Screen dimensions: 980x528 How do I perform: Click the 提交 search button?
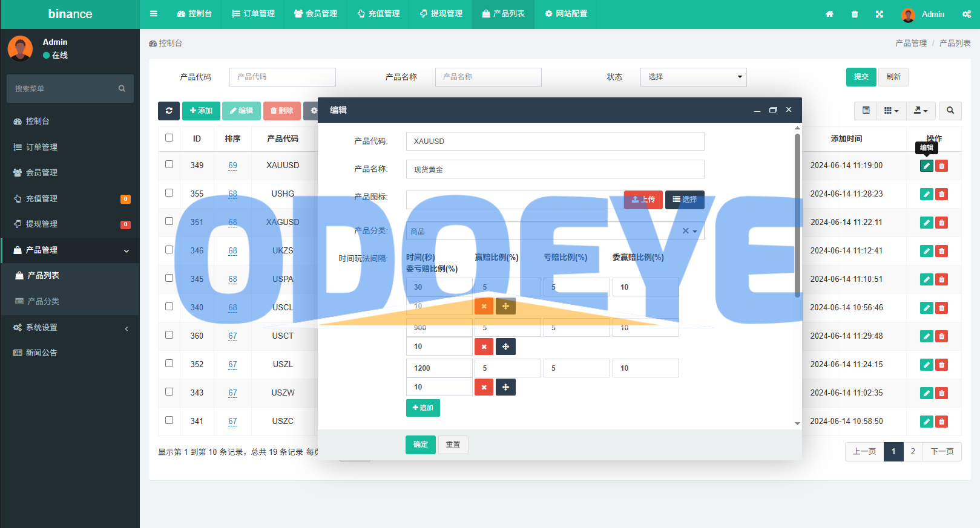tap(861, 77)
